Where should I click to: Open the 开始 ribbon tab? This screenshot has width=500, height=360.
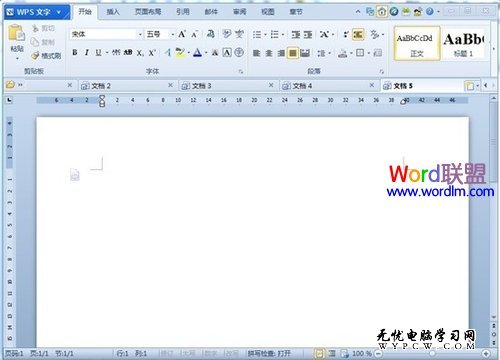pos(85,12)
